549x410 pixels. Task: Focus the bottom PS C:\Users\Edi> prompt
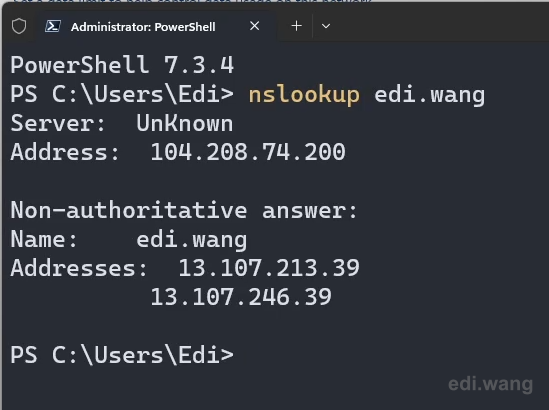point(122,355)
